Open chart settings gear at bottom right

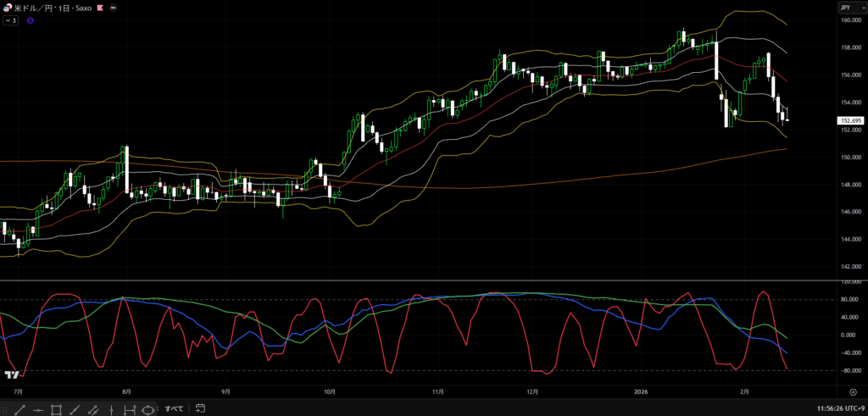pos(852,391)
